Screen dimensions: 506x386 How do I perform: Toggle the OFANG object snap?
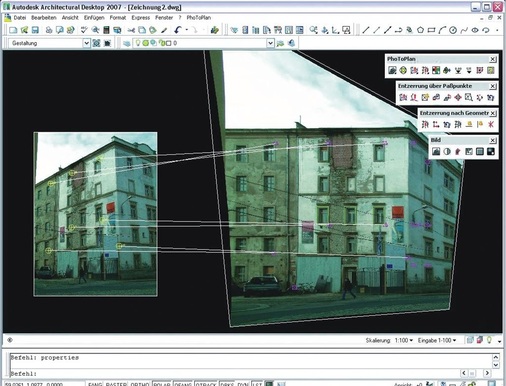[183, 384]
